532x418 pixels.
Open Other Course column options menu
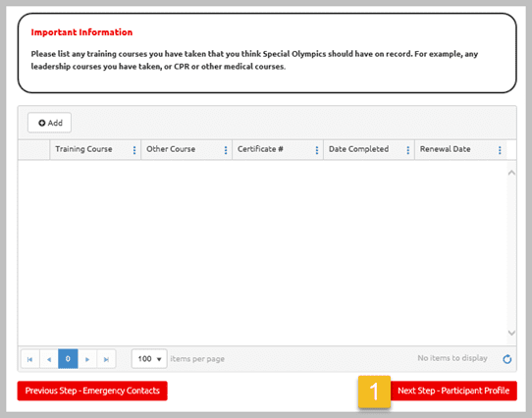coord(226,150)
